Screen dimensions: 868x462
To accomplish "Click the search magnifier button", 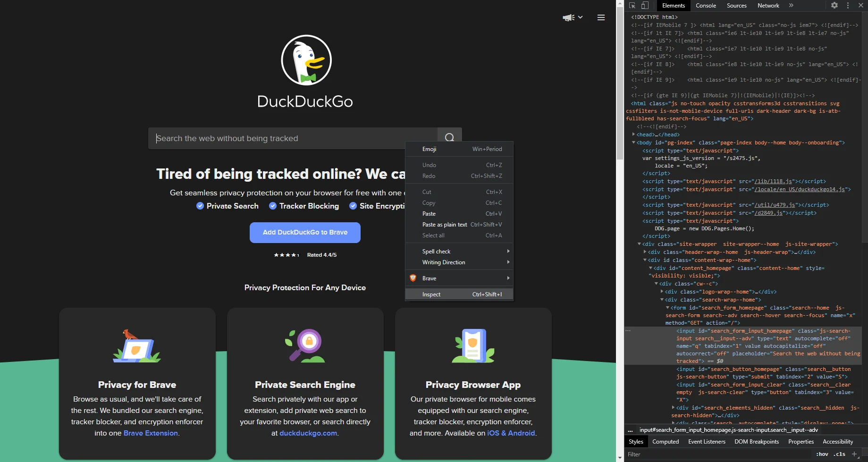I will 449,137.
